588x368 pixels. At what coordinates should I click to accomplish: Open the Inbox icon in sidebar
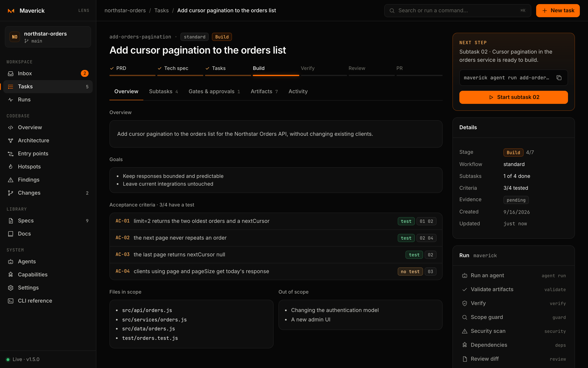point(11,74)
